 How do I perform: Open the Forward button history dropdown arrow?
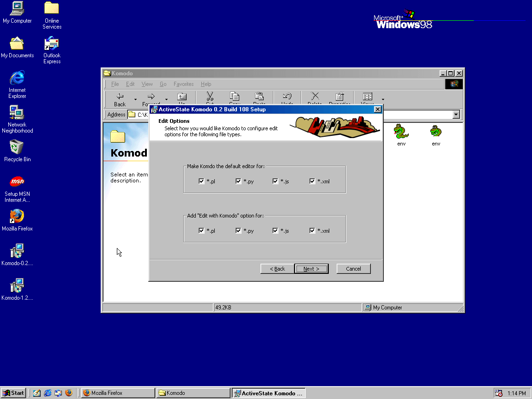pos(166,99)
